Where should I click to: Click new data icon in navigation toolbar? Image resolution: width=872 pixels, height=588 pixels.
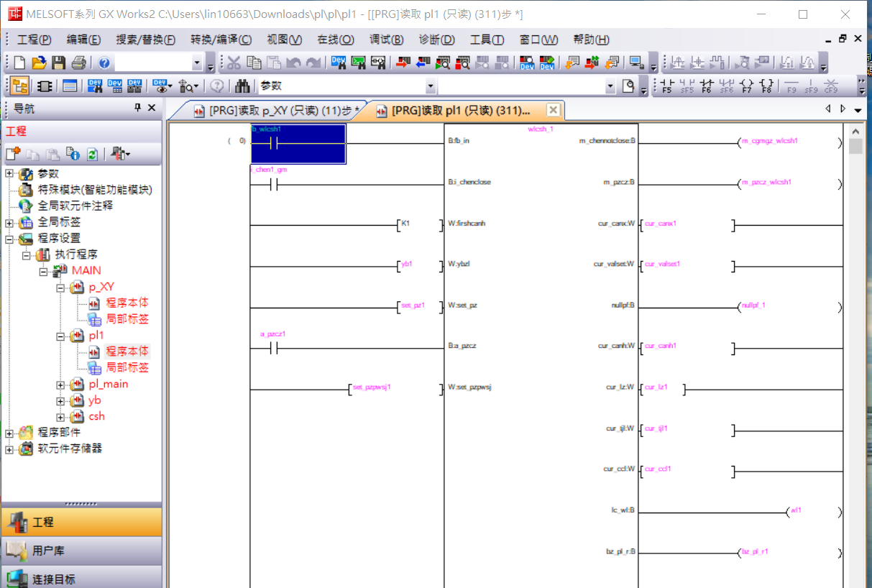pos(13,154)
